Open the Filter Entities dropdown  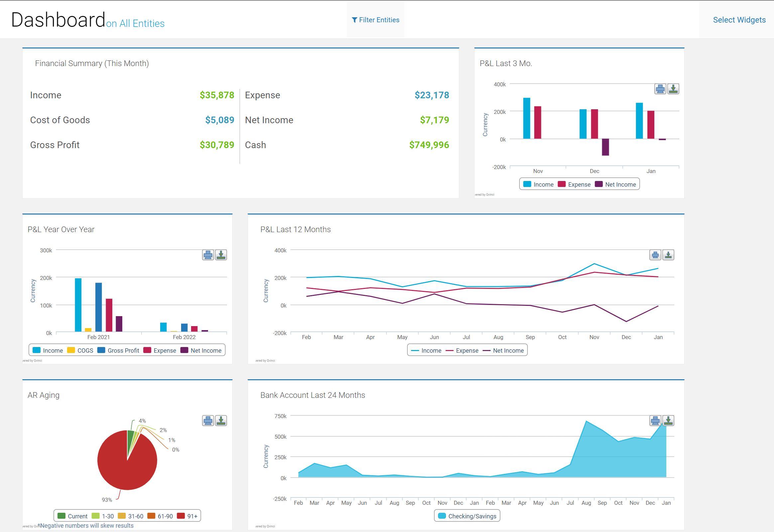click(x=376, y=20)
